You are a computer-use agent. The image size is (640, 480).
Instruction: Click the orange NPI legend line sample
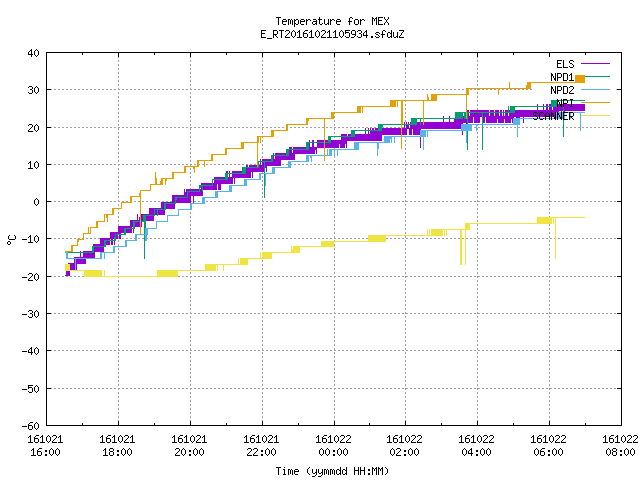pos(596,103)
